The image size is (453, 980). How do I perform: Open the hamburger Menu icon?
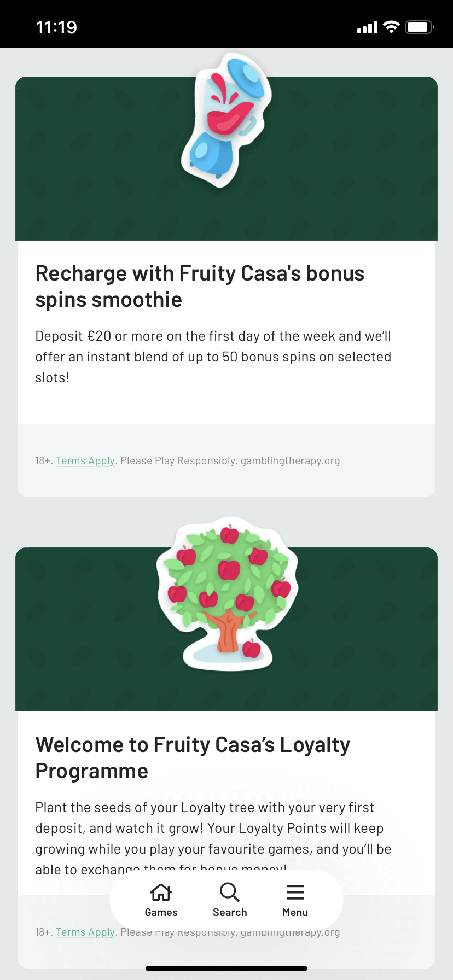[x=295, y=892]
